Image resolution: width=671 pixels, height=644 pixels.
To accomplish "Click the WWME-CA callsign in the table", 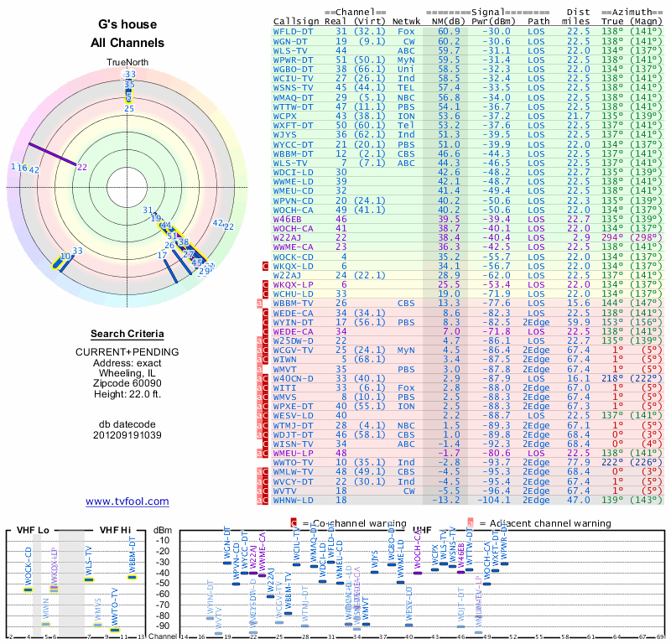I will (x=293, y=247).
